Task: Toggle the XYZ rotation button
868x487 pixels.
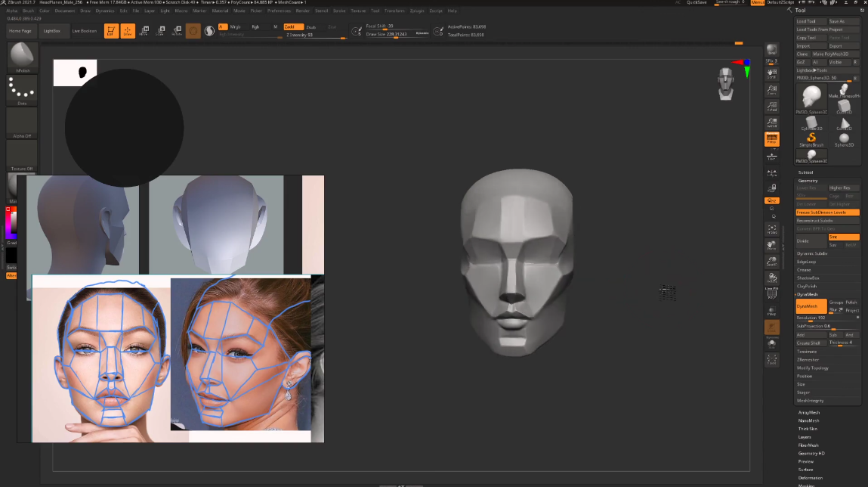Action: click(771, 200)
